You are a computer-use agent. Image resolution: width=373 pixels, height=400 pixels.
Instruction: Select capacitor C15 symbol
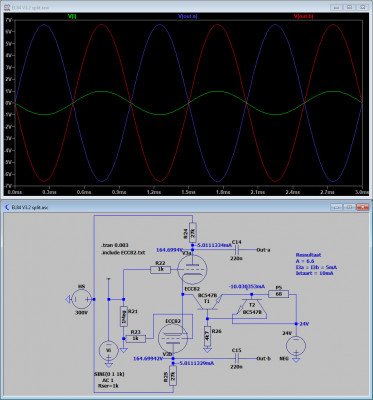pyautogui.click(x=237, y=358)
